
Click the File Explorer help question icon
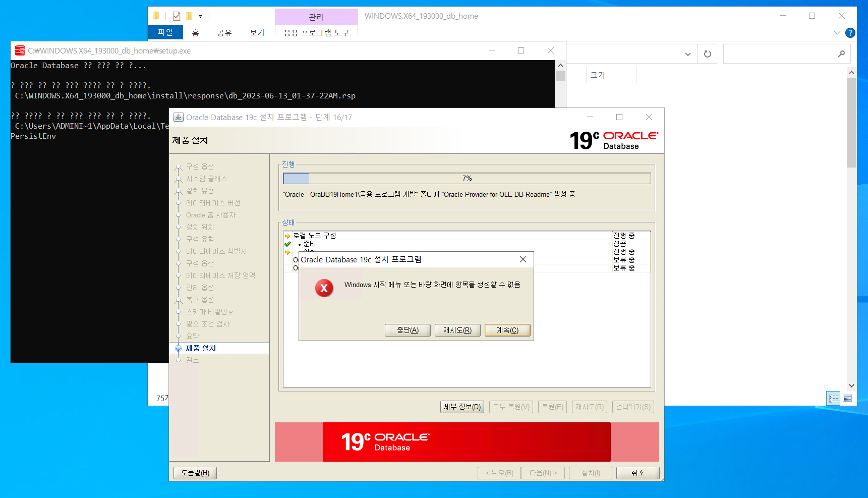pyautogui.click(x=850, y=33)
